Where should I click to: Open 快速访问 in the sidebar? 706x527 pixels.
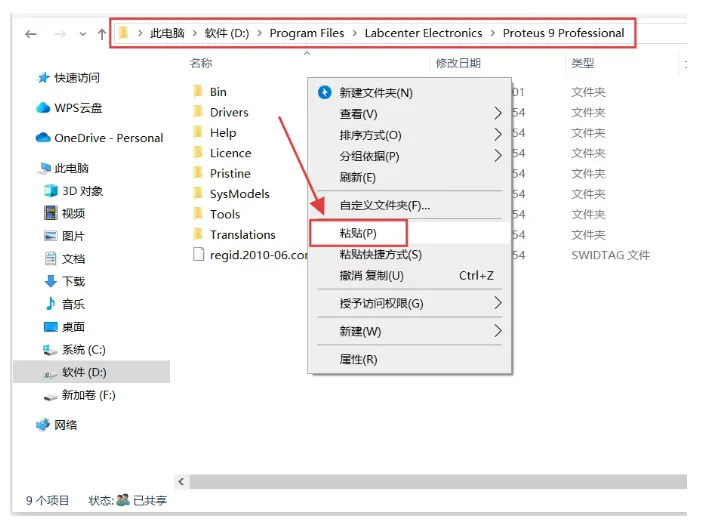(77, 78)
